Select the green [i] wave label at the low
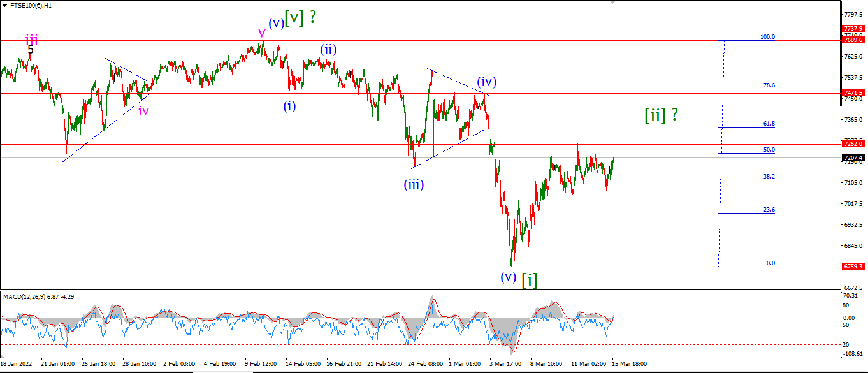This screenshot has height=373, width=868. (529, 279)
